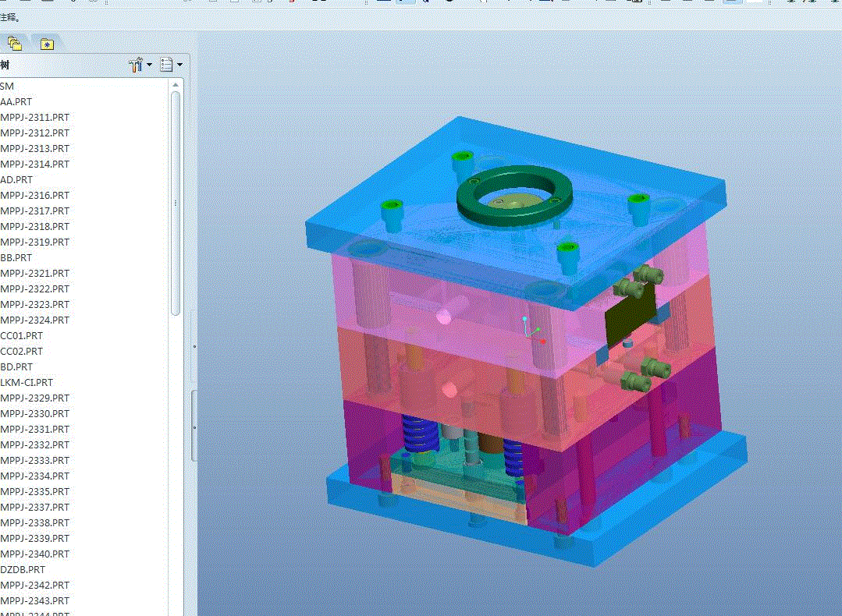Open the favorites folder tab icon
The image size is (842, 616).
pyautogui.click(x=48, y=44)
